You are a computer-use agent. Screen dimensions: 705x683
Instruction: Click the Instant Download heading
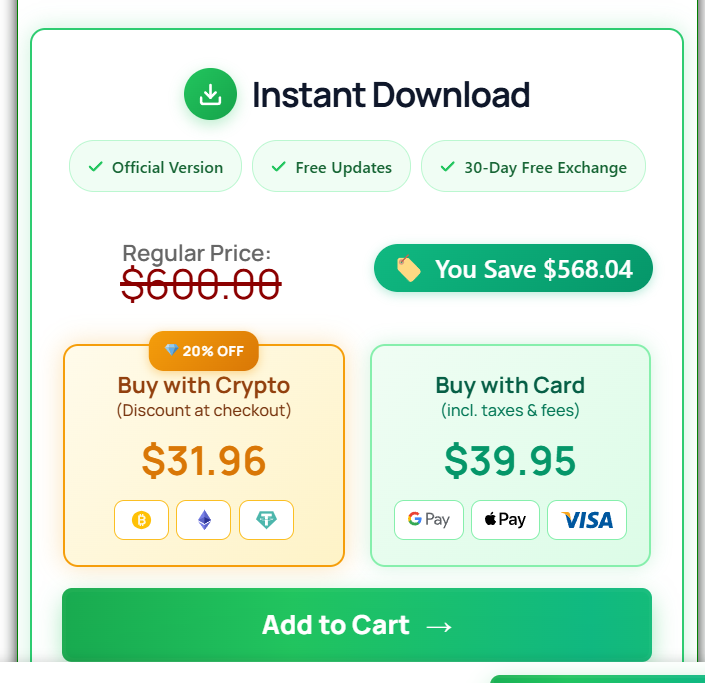pyautogui.click(x=391, y=95)
